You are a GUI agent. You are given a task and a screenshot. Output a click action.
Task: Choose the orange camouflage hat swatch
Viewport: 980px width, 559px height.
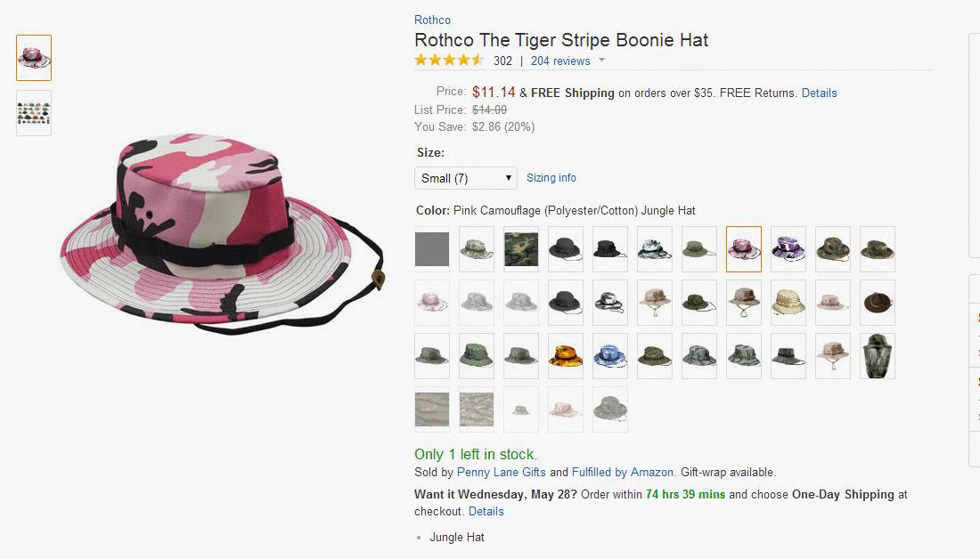566,356
